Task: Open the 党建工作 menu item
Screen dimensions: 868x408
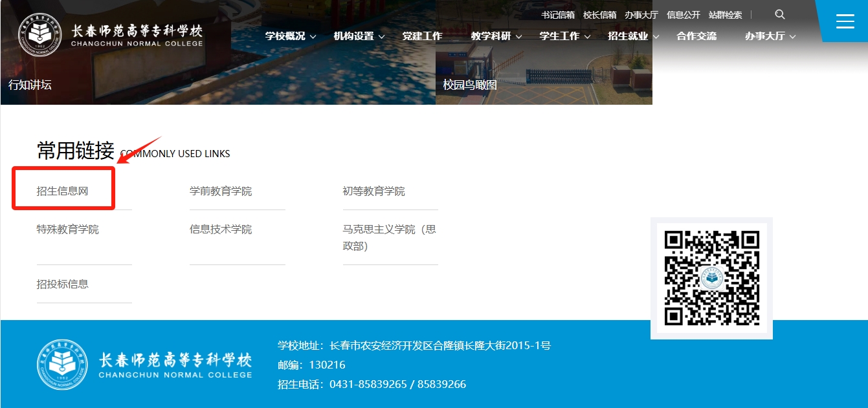Action: tap(422, 36)
